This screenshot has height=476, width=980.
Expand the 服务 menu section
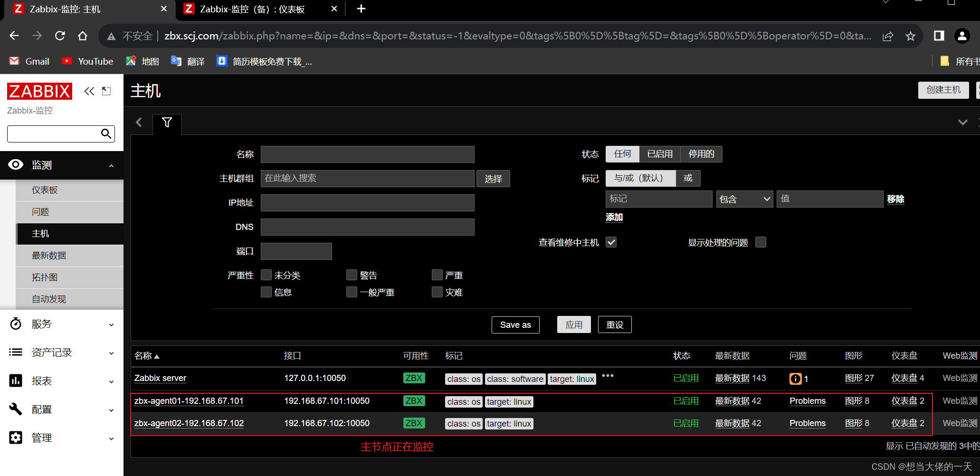pyautogui.click(x=62, y=324)
